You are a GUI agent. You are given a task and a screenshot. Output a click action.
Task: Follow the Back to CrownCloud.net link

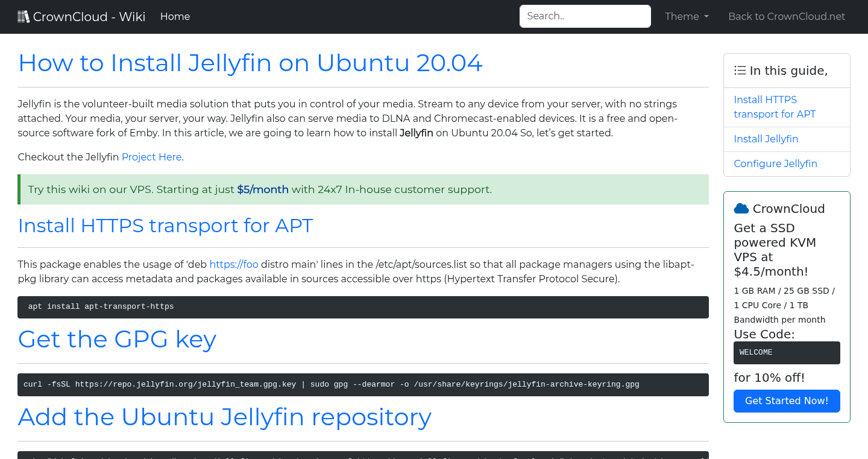787,17
